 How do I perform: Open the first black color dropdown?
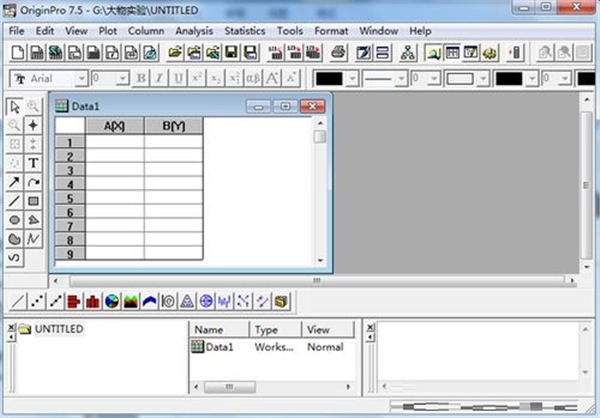pos(352,78)
